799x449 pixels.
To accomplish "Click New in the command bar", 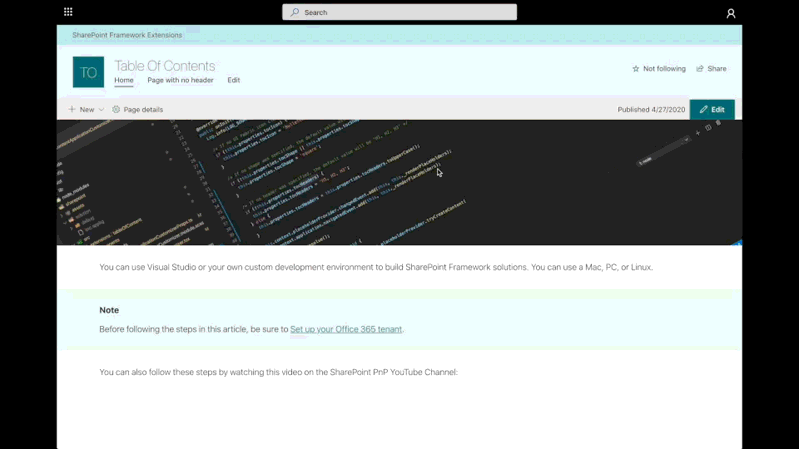I will [x=87, y=110].
